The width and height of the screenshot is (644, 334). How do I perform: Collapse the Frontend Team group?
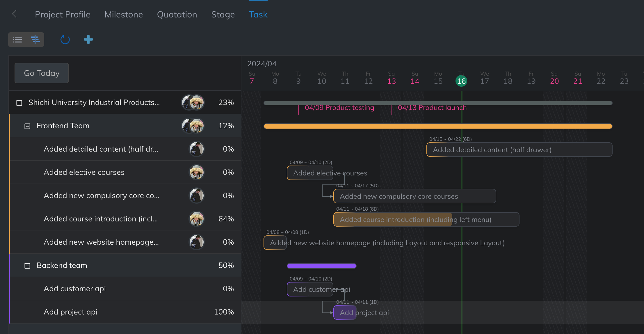(27, 126)
